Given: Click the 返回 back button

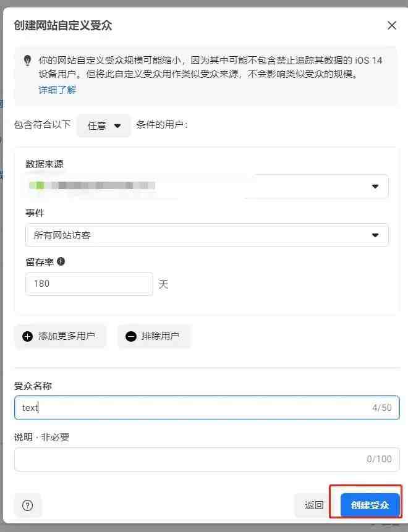Looking at the screenshot, I should coord(314,505).
